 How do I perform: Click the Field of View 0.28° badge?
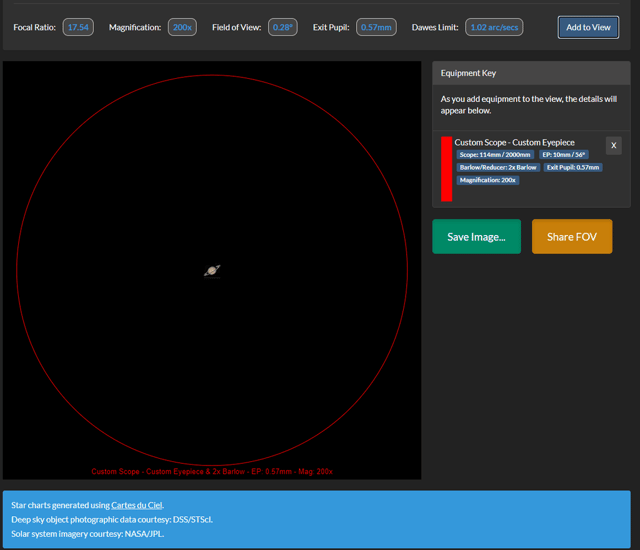[282, 27]
